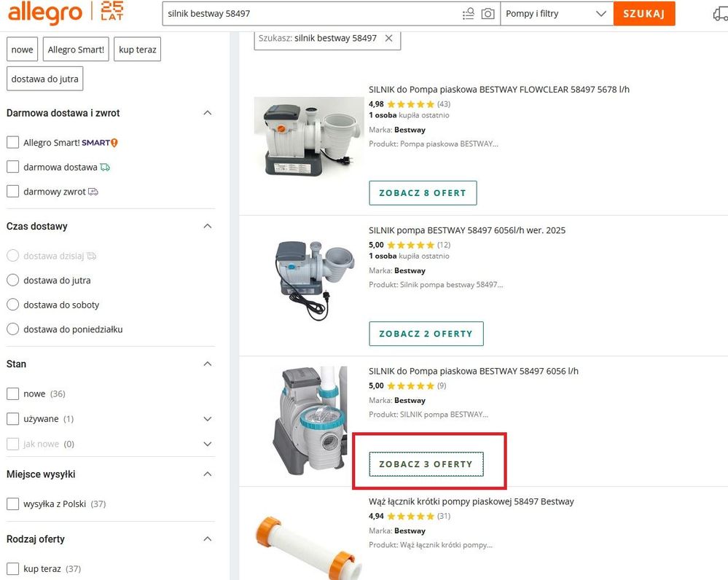Click the delivery truck icon in header
728x580 pixels.
point(719,14)
